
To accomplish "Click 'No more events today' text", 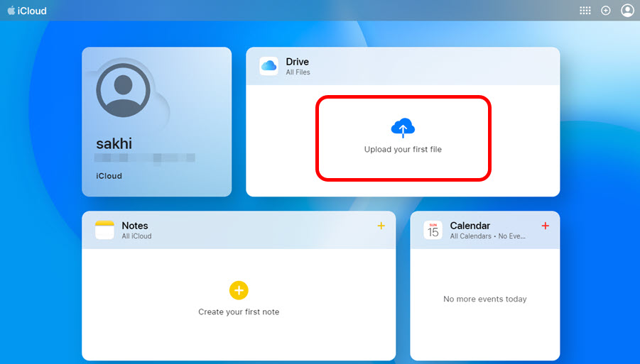I will pos(485,299).
